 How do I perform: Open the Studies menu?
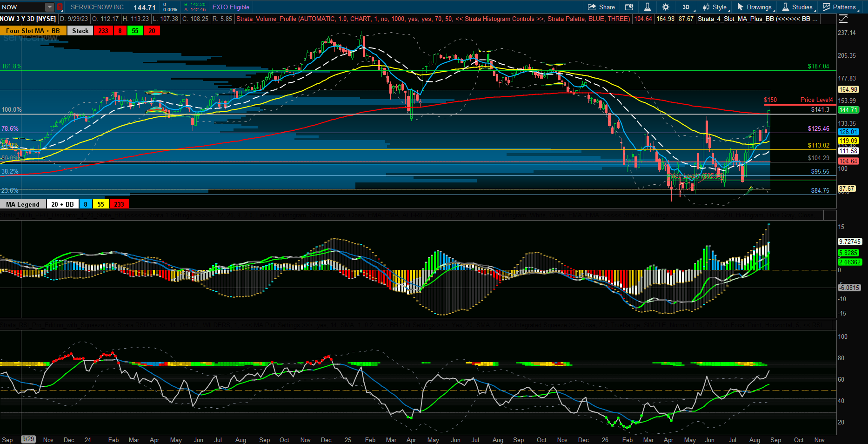click(x=798, y=7)
